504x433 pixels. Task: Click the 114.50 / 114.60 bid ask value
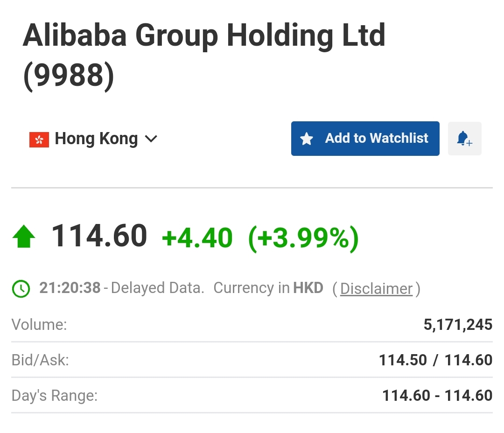435,360
